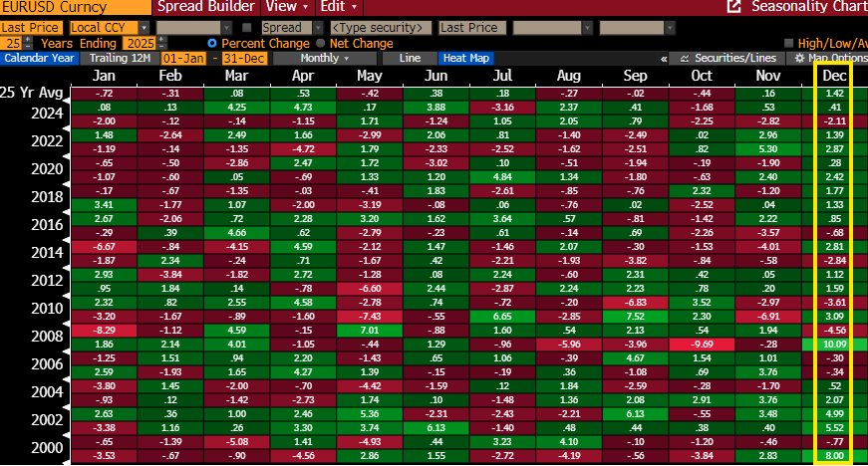
Task: Click the Type security input field
Action: pyautogui.click(x=381, y=28)
